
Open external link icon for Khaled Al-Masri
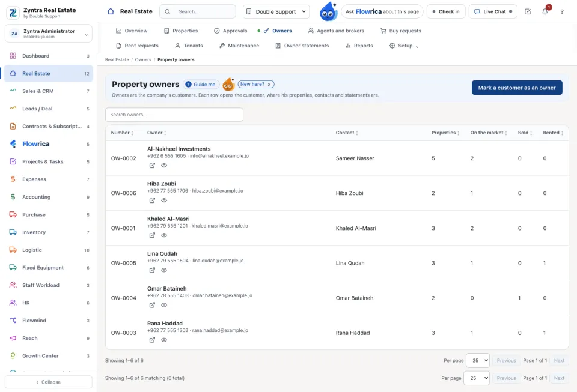click(152, 235)
